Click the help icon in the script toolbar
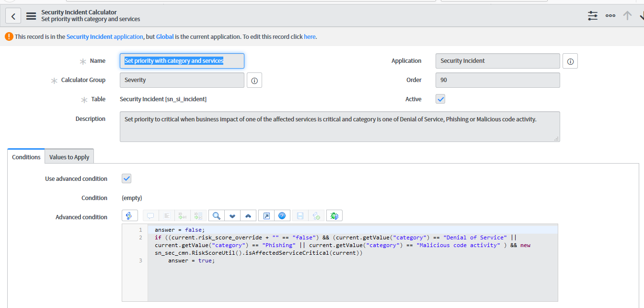The height and width of the screenshot is (308, 644). point(282,215)
